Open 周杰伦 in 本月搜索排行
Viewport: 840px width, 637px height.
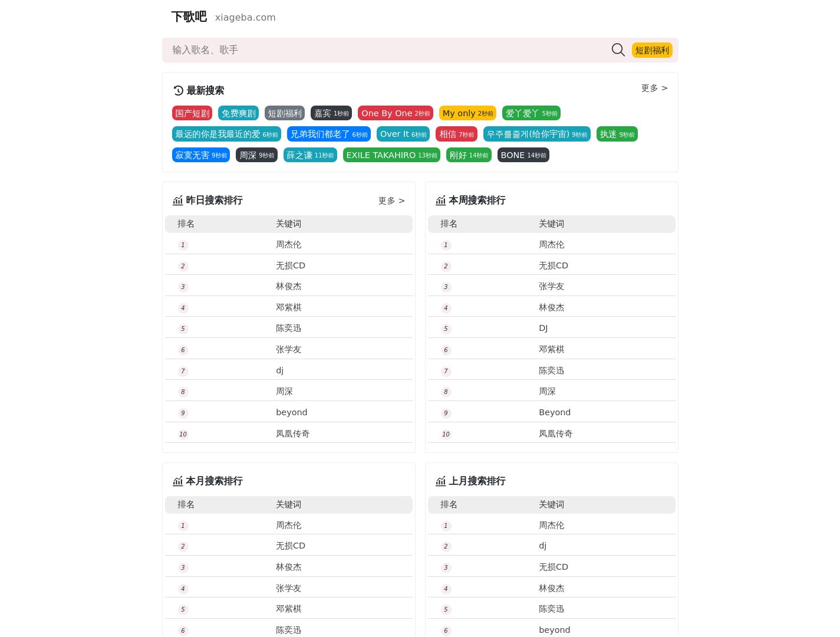point(288,525)
